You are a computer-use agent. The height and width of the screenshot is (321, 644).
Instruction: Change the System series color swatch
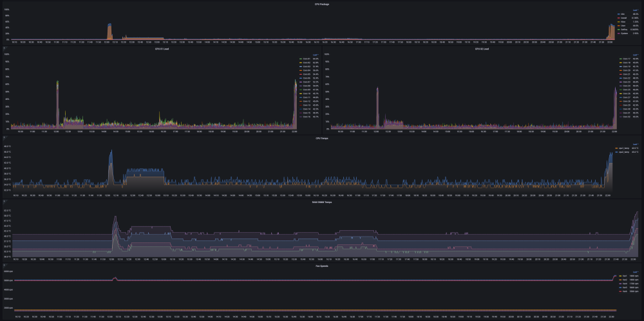pos(618,34)
